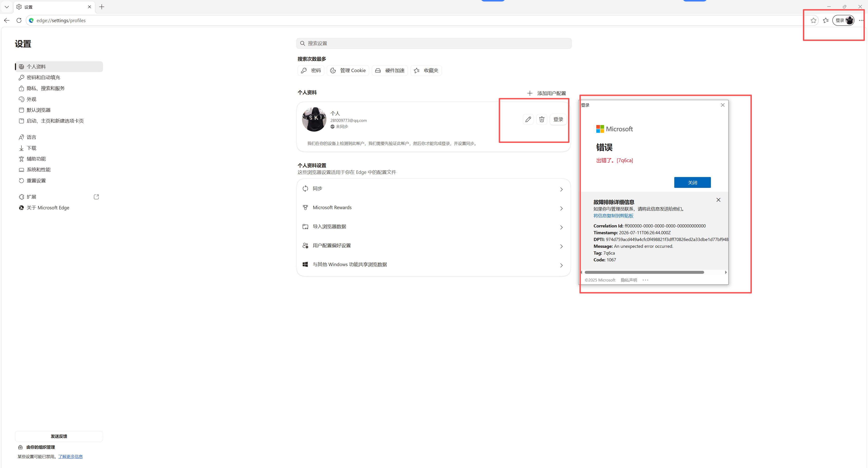
Task: Click the trash delete profile icon
Action: click(542, 119)
